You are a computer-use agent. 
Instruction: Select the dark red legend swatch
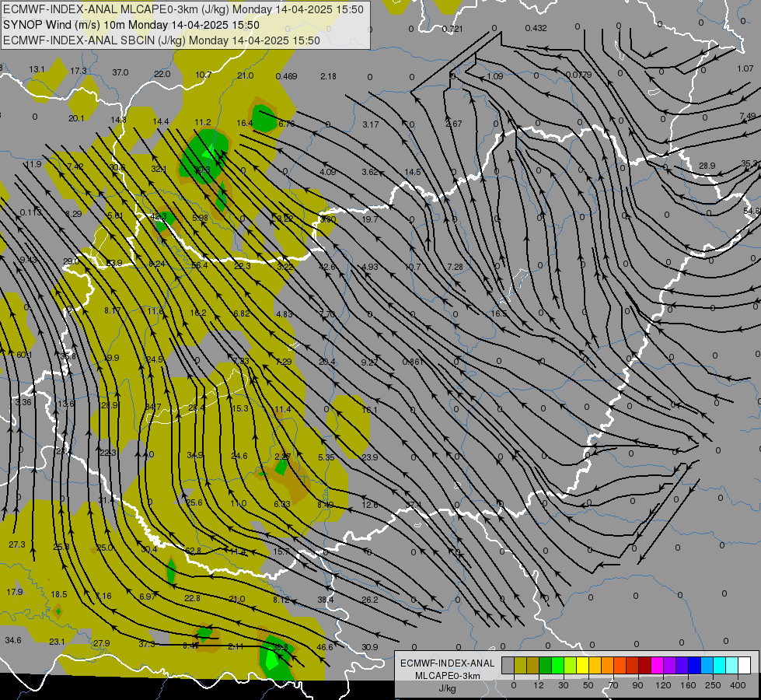[645, 665]
